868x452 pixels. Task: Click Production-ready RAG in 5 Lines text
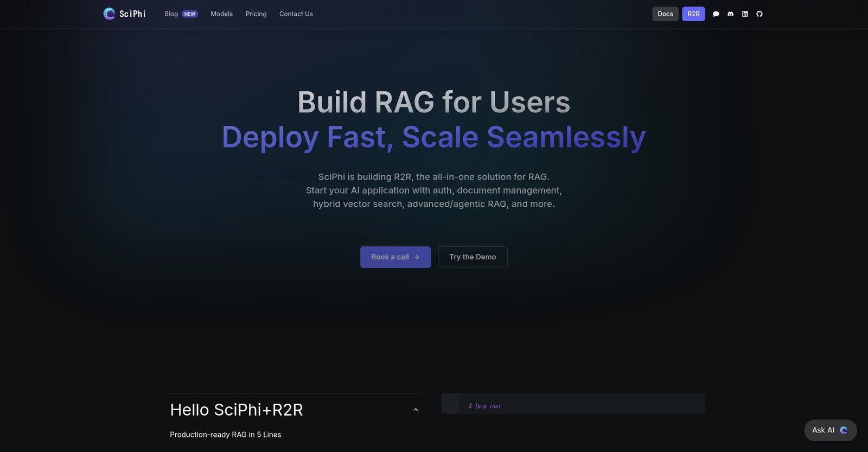click(225, 435)
